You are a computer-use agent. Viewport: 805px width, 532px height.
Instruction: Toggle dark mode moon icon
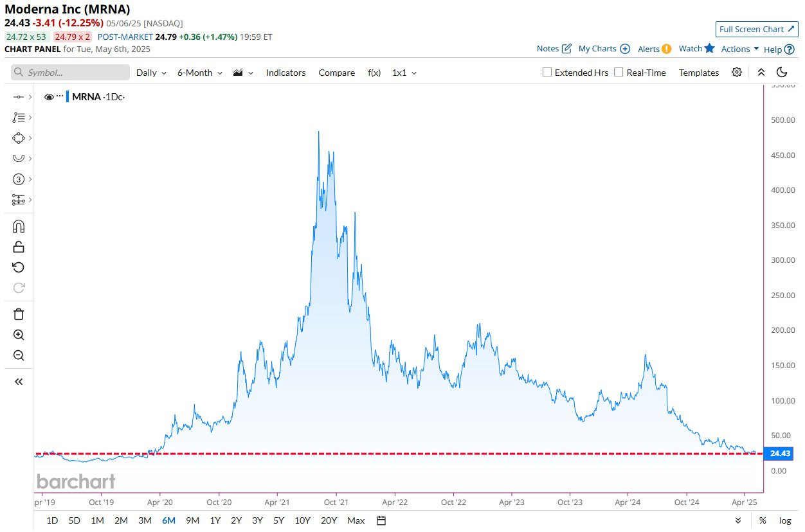(x=782, y=72)
